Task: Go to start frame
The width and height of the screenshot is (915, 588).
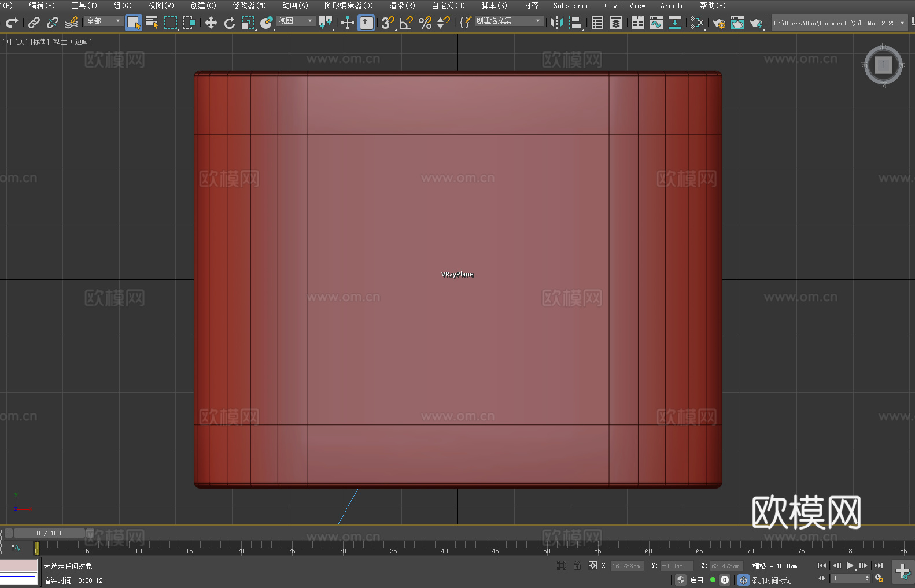Action: click(821, 566)
